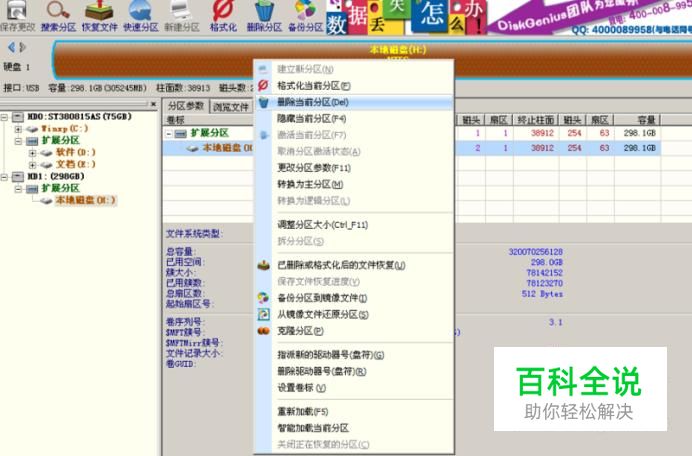Click clone partition icon in context menu

point(263,331)
